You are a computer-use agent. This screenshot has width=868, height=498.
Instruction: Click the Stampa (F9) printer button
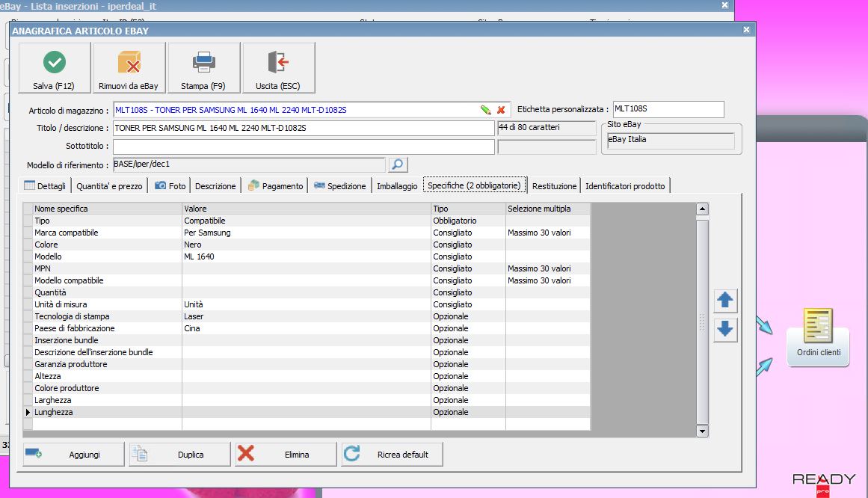(203, 67)
